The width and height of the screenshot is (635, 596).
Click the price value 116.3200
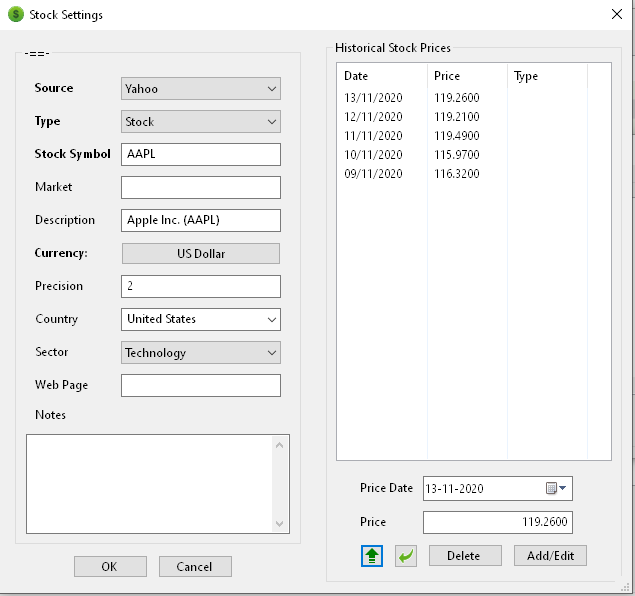coord(457,174)
